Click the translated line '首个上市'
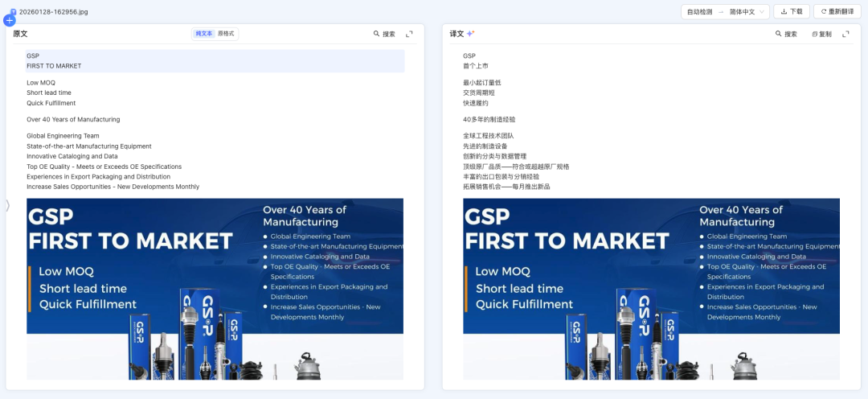 [476, 66]
